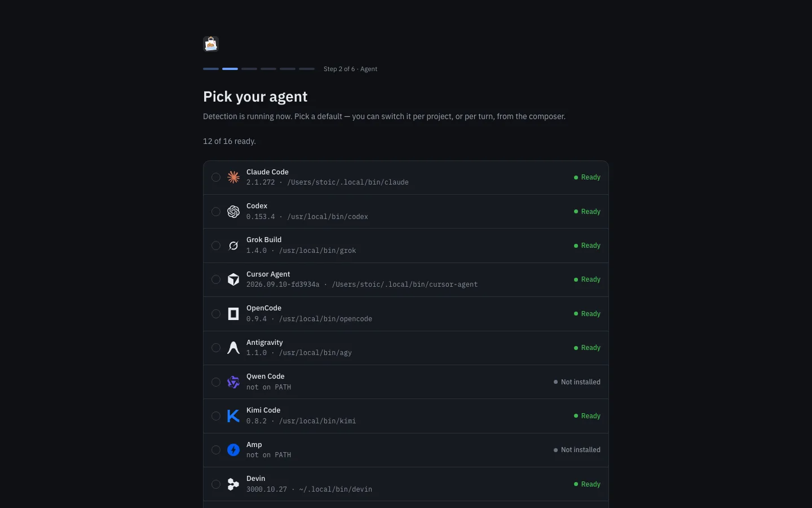Image resolution: width=812 pixels, height=508 pixels.
Task: Click Amp's Not installed status
Action: (x=577, y=450)
